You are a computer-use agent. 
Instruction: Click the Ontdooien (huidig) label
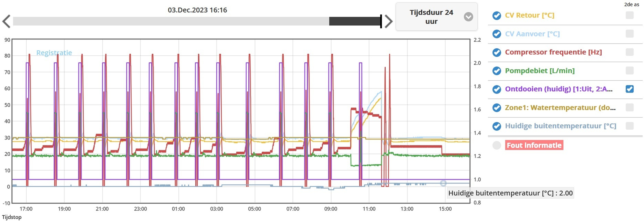click(x=559, y=89)
